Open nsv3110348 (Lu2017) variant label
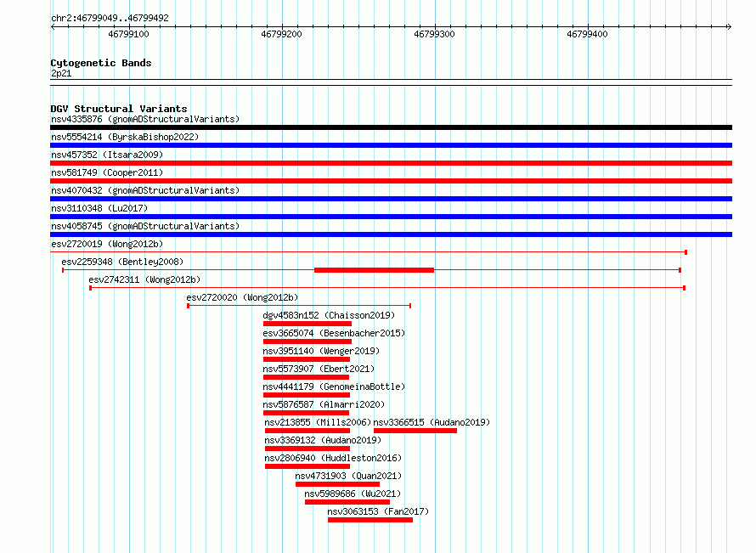Screen dimensions: 756x553 point(99,208)
